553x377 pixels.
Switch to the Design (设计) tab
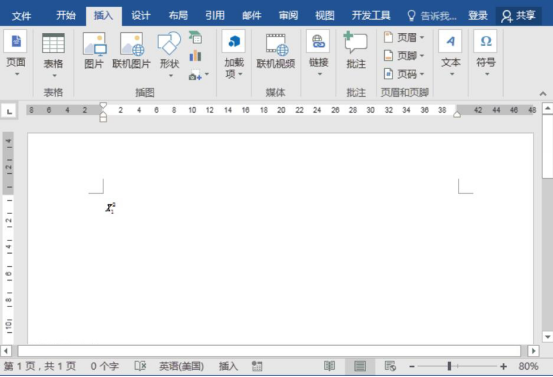click(x=141, y=16)
